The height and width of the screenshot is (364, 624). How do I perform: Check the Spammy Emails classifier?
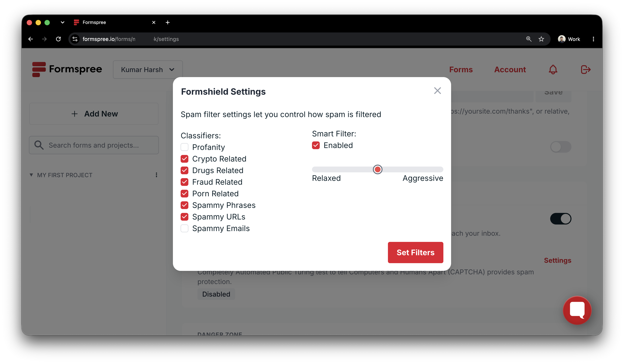(184, 228)
